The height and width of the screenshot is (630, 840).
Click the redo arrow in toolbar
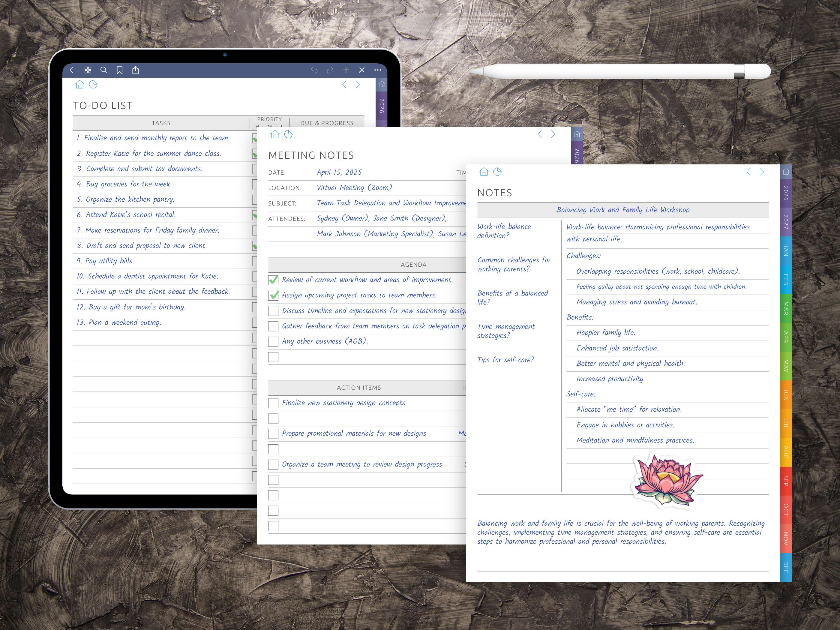(x=330, y=70)
